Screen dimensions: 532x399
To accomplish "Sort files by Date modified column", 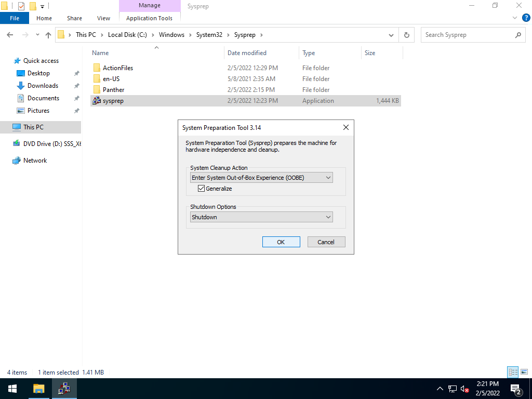I will (261, 53).
